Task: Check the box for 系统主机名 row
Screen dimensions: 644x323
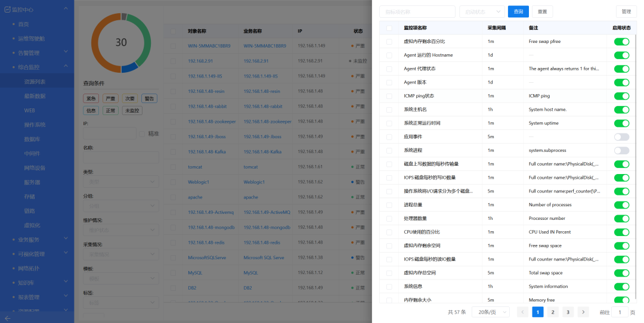Action: point(389,110)
